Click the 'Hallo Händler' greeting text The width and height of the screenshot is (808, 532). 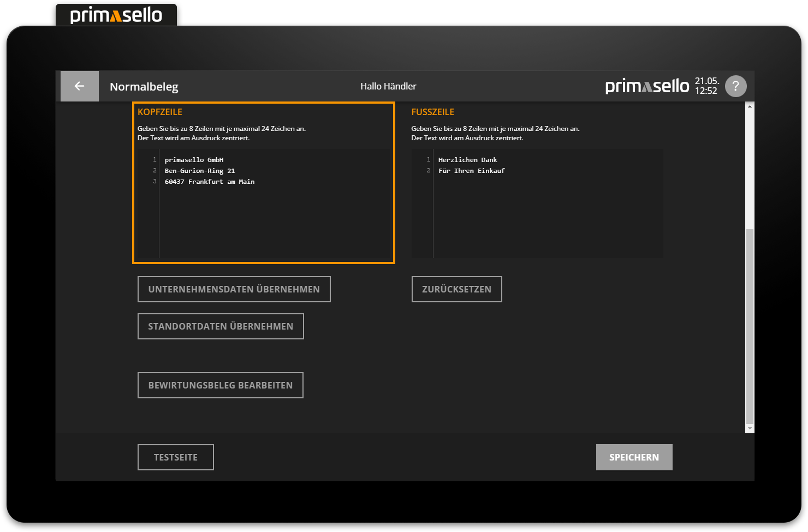388,86
